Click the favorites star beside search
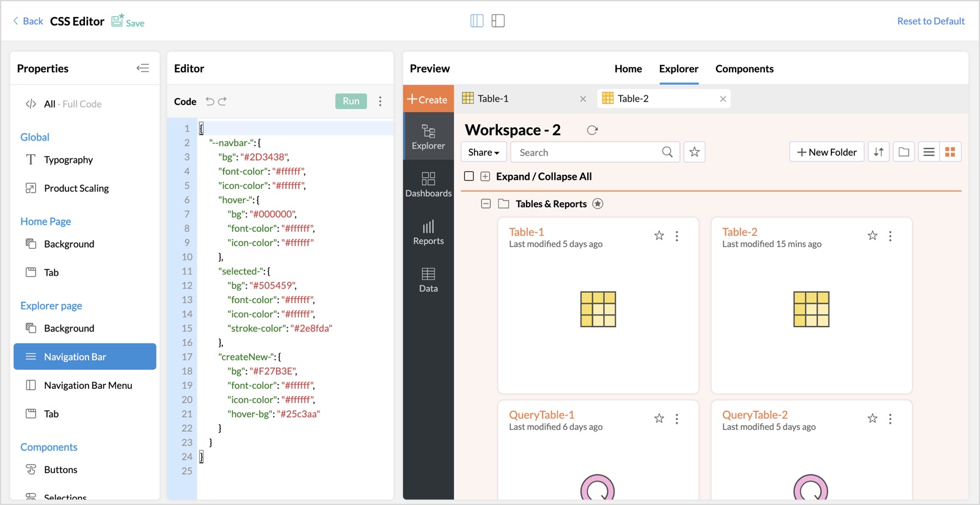Viewport: 980px width, 505px height. 695,152
